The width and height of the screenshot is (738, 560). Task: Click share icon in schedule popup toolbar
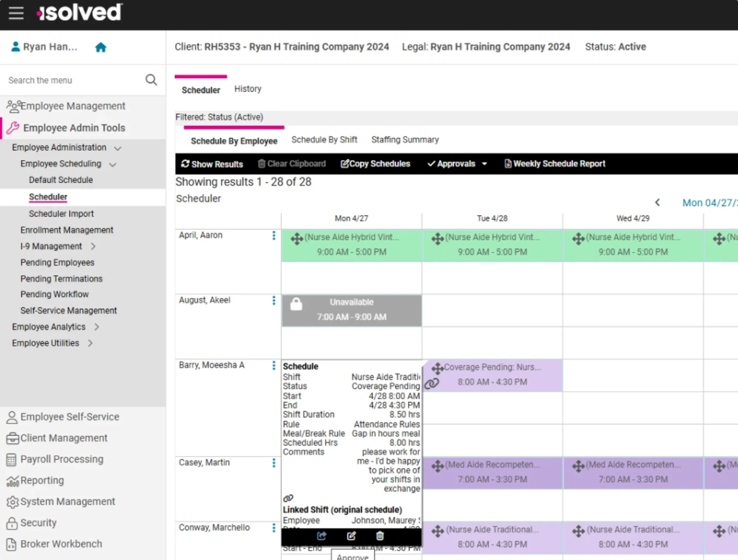321,536
